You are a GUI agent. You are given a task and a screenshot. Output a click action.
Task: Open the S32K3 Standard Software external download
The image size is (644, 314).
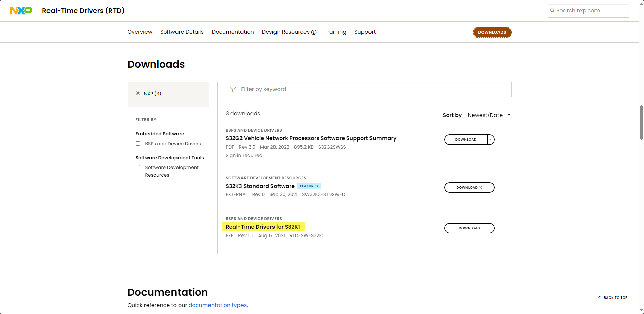[469, 187]
